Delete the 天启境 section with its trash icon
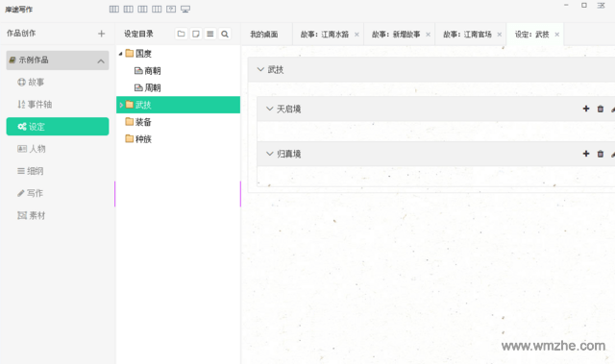The height and width of the screenshot is (364, 615). [600, 109]
